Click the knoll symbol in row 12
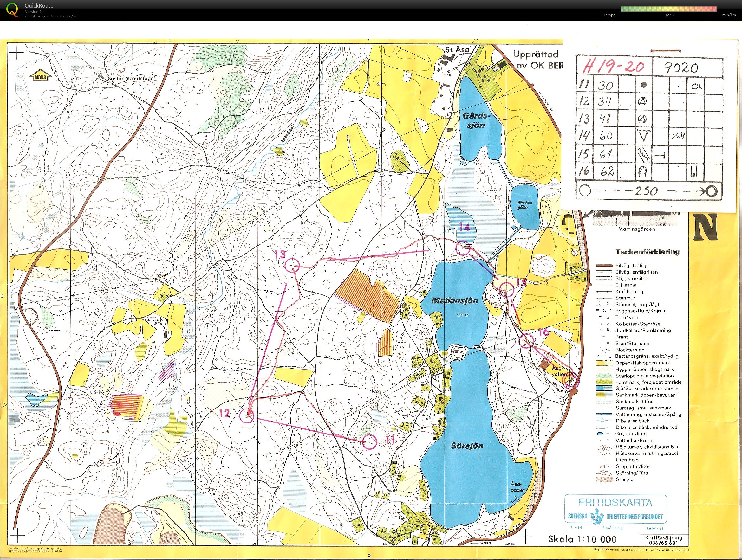The image size is (742, 560). [x=643, y=101]
